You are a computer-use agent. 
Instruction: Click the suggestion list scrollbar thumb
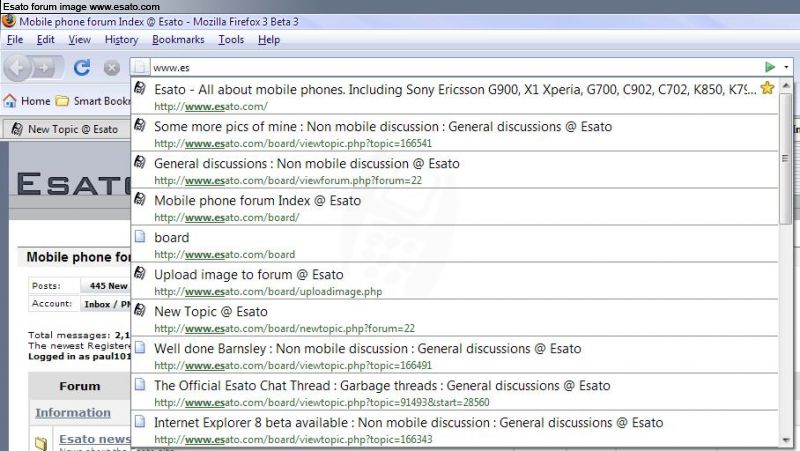click(786, 158)
